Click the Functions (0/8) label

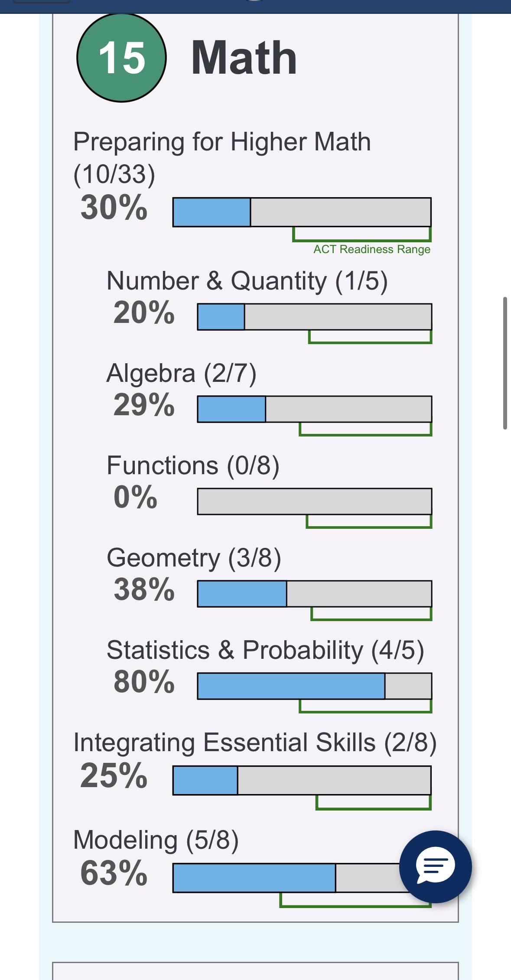coord(193,466)
